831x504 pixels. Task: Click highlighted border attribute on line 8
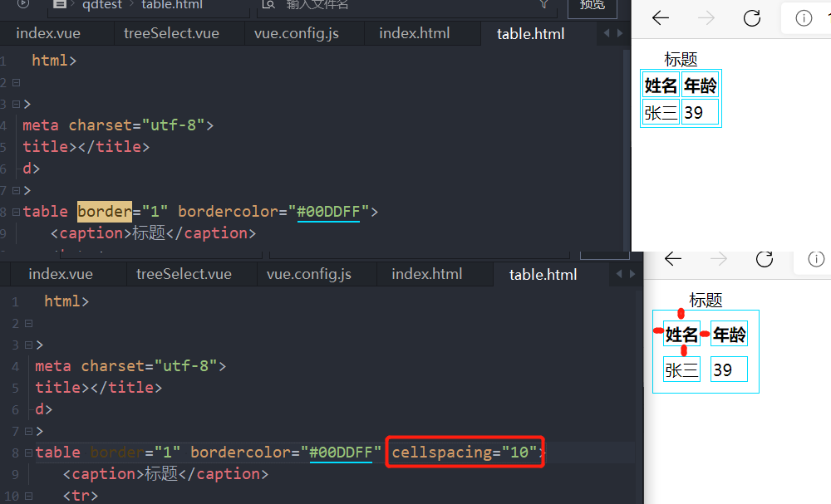[105, 212]
